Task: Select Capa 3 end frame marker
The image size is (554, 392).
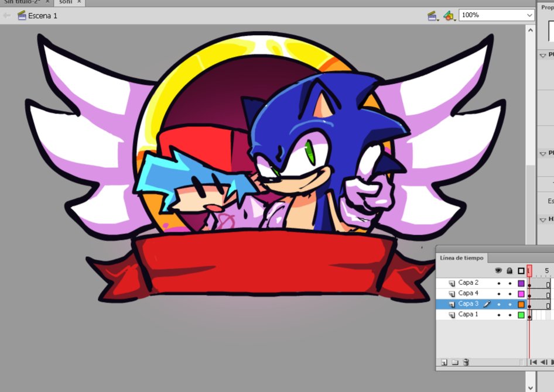Action: click(x=548, y=305)
